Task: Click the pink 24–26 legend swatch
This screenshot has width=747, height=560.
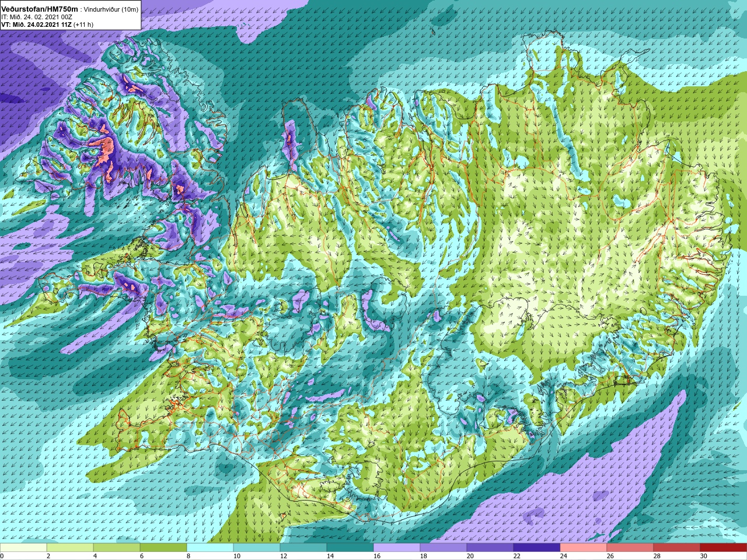Action: pyautogui.click(x=584, y=548)
